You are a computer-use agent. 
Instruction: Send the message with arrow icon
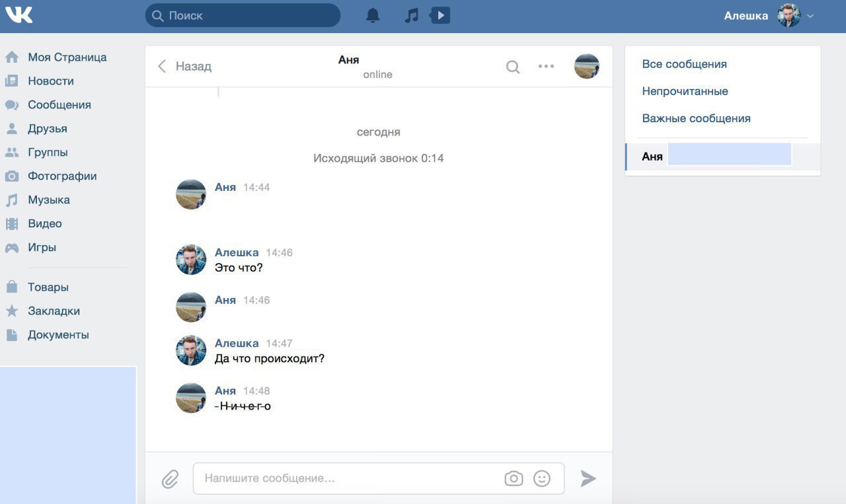pos(588,478)
